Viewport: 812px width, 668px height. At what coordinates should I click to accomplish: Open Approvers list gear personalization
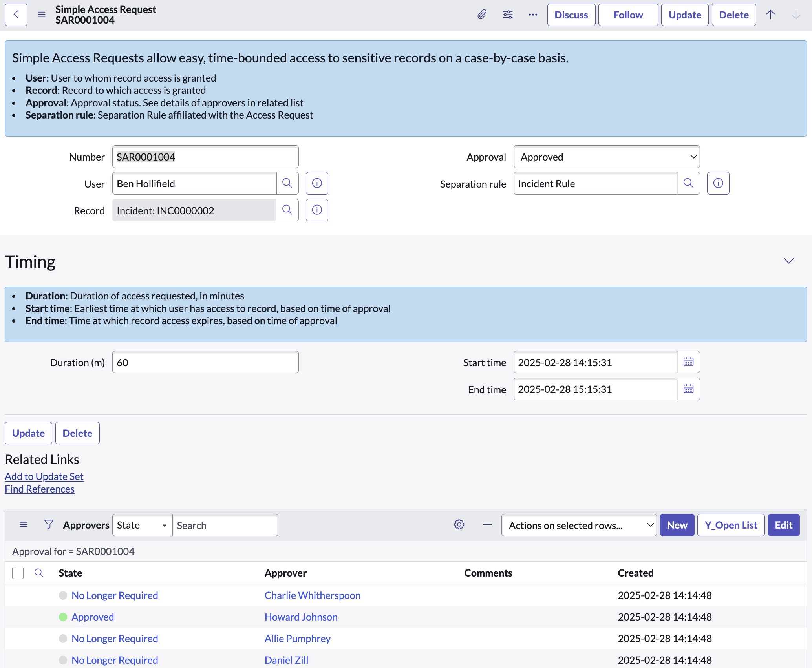point(459,525)
